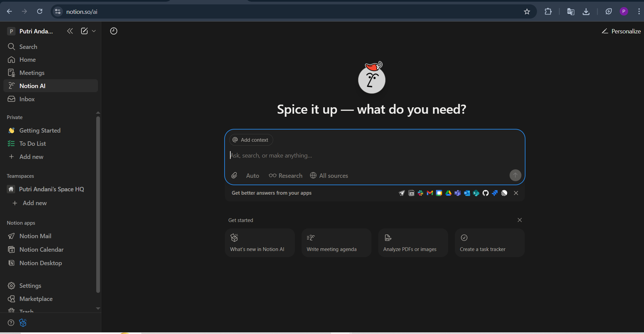Close the Get better answers banner
Image resolution: width=644 pixels, height=334 pixels.
coord(516,193)
